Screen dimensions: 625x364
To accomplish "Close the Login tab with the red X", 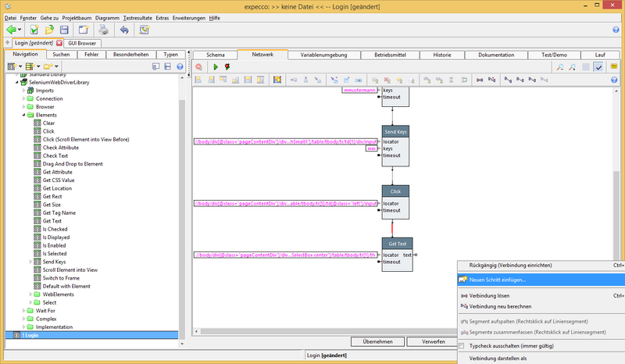I will point(59,43).
